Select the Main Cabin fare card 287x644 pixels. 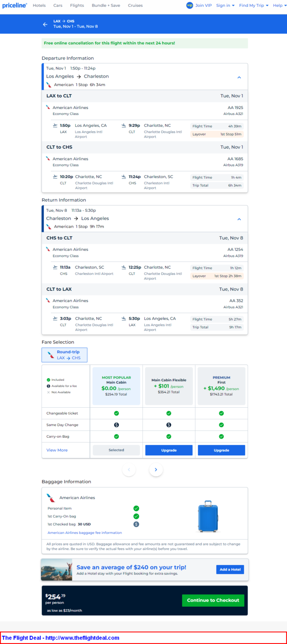coord(117,386)
